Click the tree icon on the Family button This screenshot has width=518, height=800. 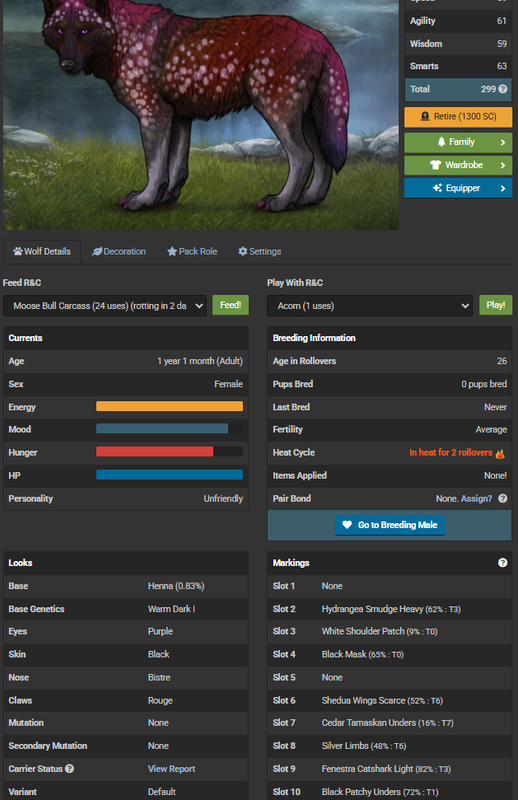[x=441, y=142]
